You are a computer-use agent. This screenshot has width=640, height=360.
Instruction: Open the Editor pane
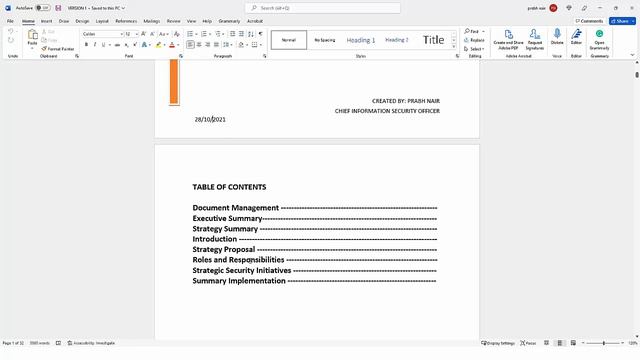point(576,37)
